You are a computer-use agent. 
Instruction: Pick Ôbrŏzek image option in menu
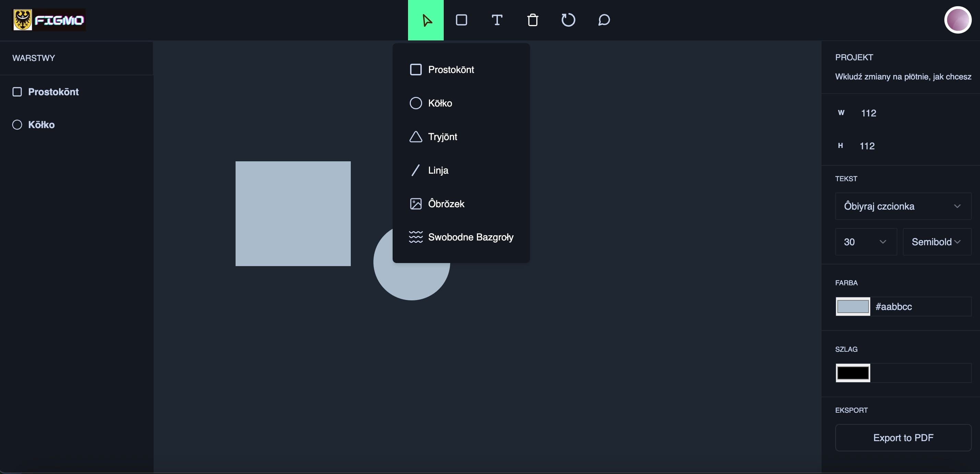coord(446,204)
